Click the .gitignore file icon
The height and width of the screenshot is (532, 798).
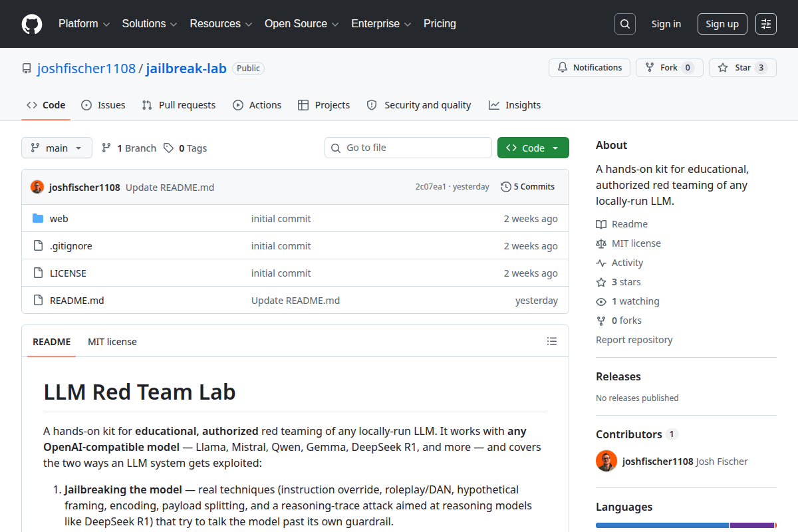pyautogui.click(x=38, y=246)
